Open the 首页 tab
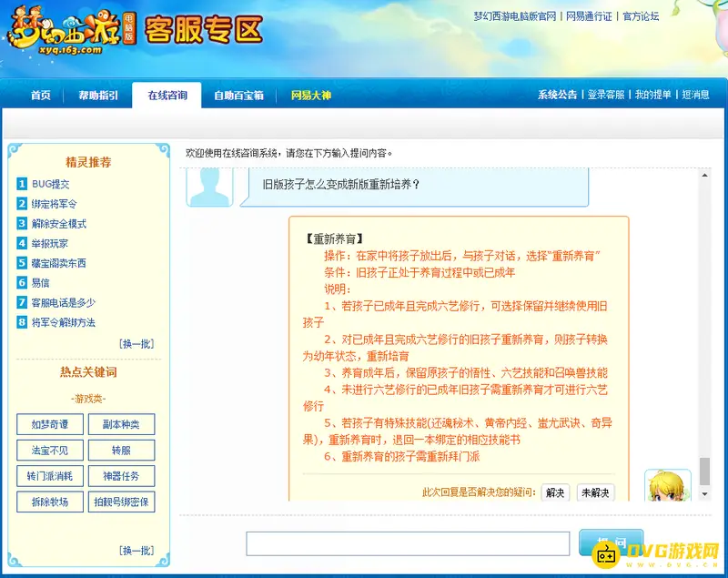The width and height of the screenshot is (728, 578). tap(41, 96)
